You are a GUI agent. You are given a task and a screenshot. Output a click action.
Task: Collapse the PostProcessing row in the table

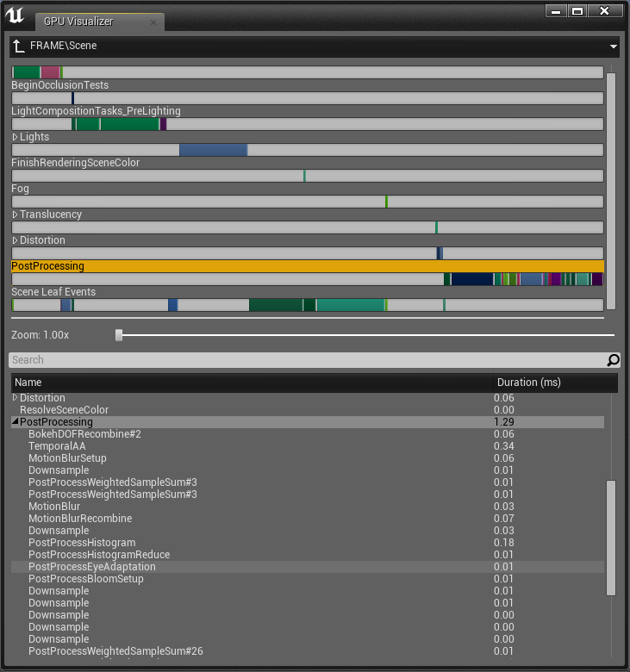tap(15, 421)
